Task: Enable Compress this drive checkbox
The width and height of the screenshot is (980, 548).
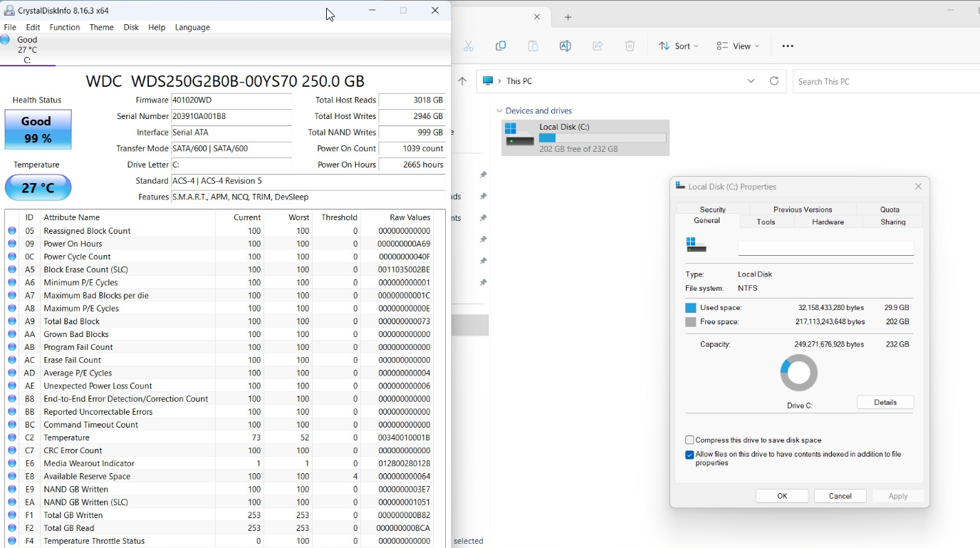Action: click(689, 440)
